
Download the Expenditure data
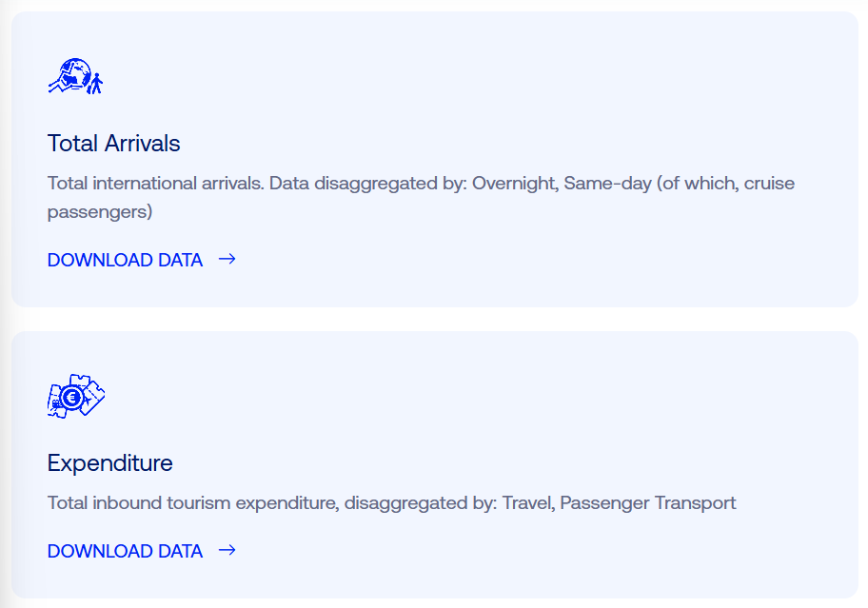pos(125,551)
